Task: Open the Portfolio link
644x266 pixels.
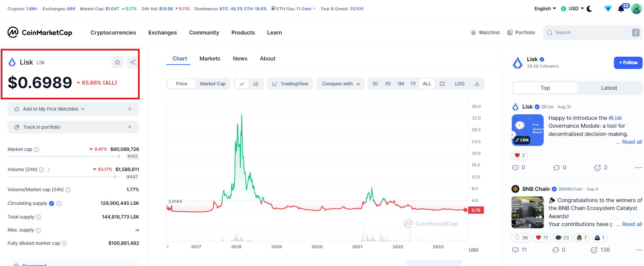Action: coord(521,32)
